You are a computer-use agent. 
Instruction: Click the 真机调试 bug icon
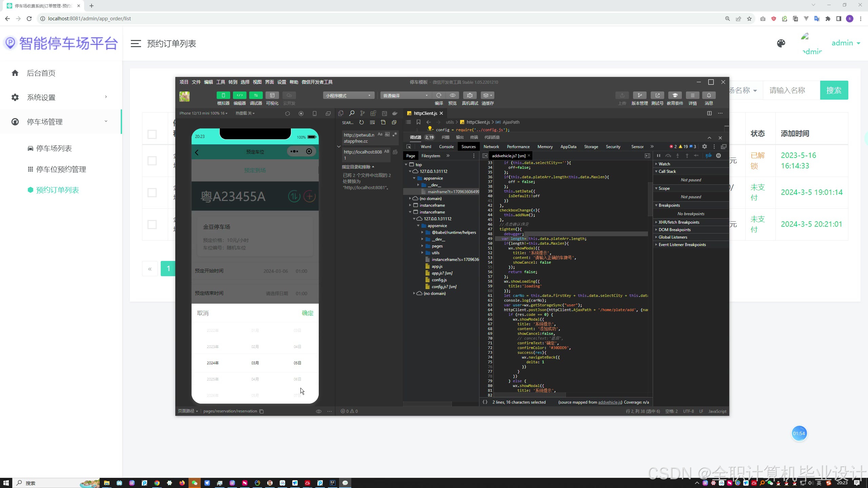470,96
